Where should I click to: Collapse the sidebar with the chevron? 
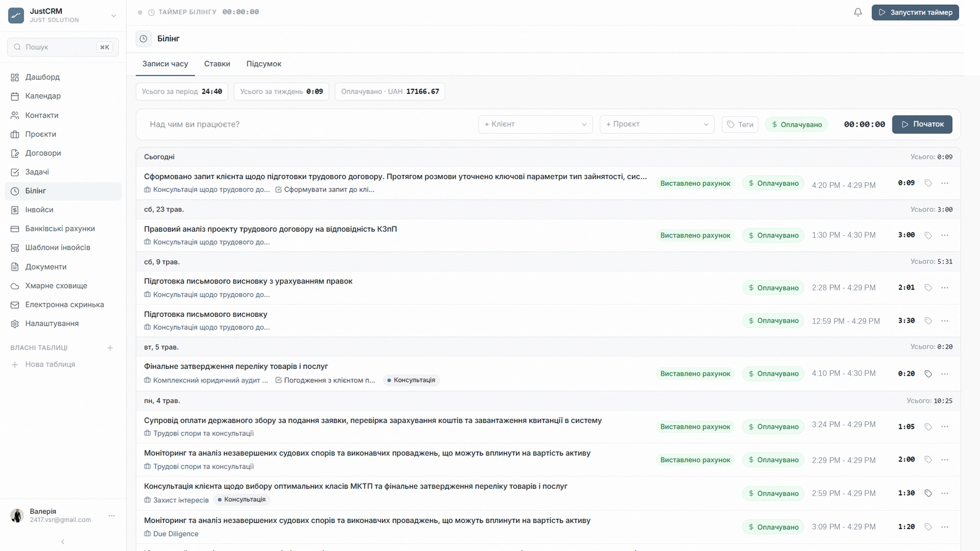[x=63, y=542]
